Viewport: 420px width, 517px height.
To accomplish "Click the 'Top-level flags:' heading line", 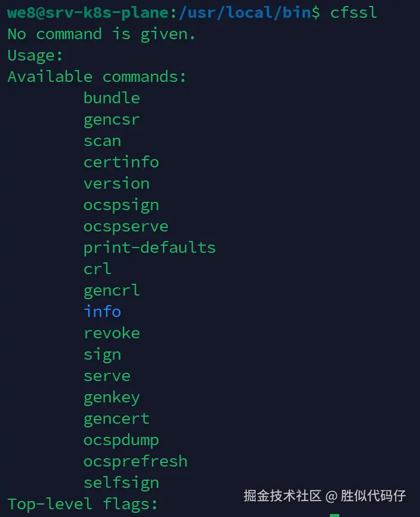I will [83, 505].
